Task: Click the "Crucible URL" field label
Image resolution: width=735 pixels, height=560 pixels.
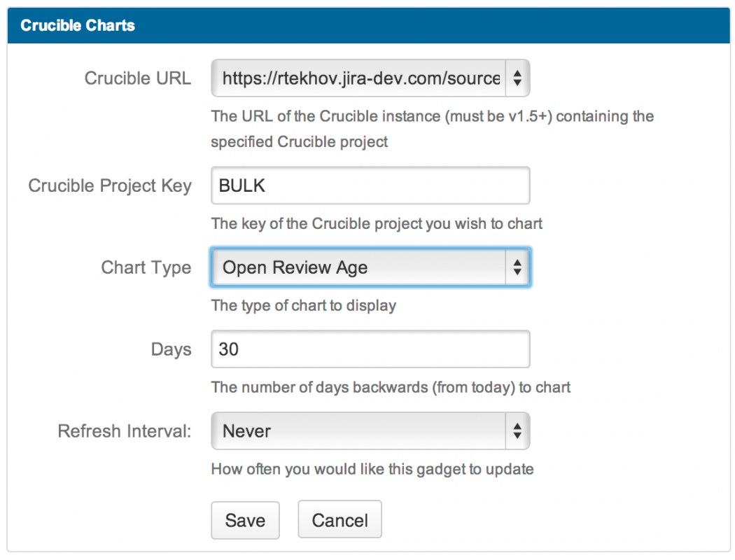Action: coord(137,78)
